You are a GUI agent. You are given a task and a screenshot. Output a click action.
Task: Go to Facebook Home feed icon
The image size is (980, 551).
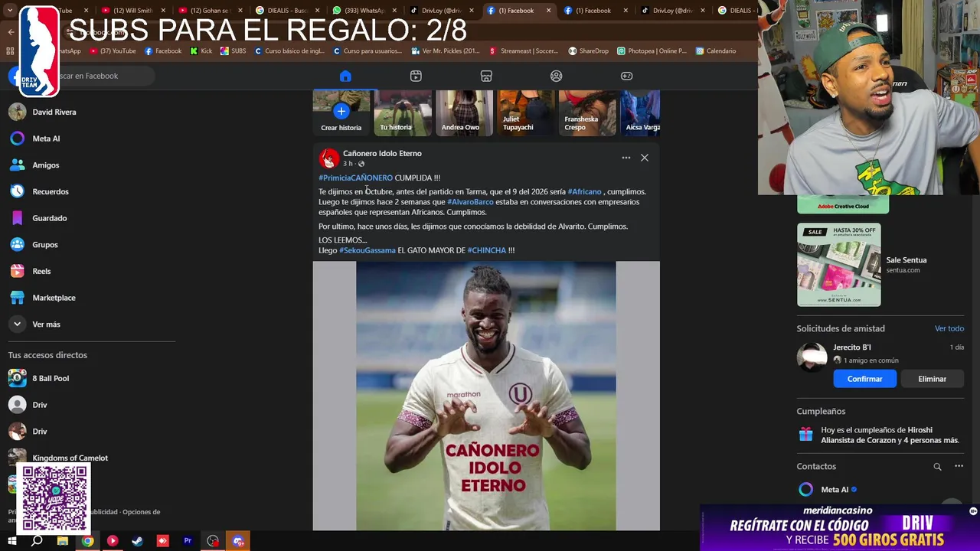pos(345,76)
